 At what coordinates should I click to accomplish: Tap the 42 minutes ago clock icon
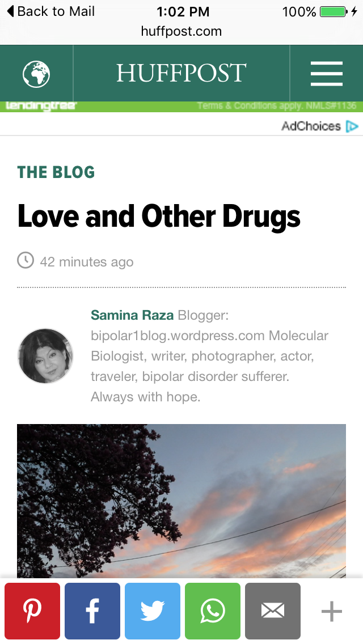point(26,261)
